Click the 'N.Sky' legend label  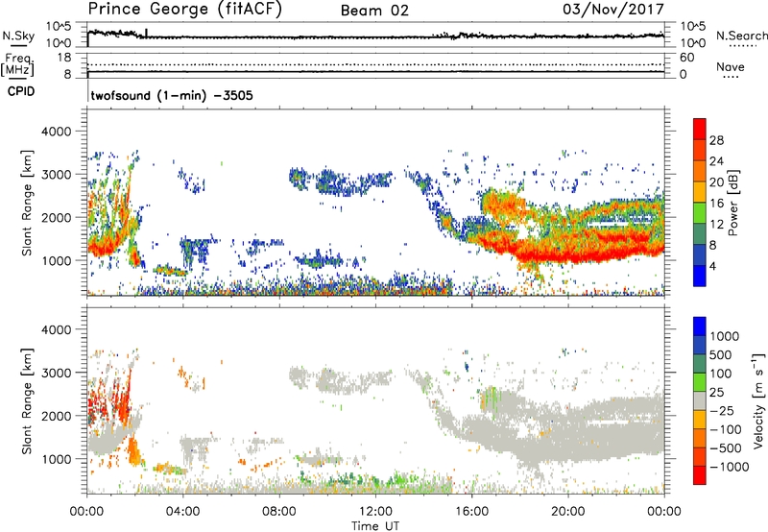[18, 36]
